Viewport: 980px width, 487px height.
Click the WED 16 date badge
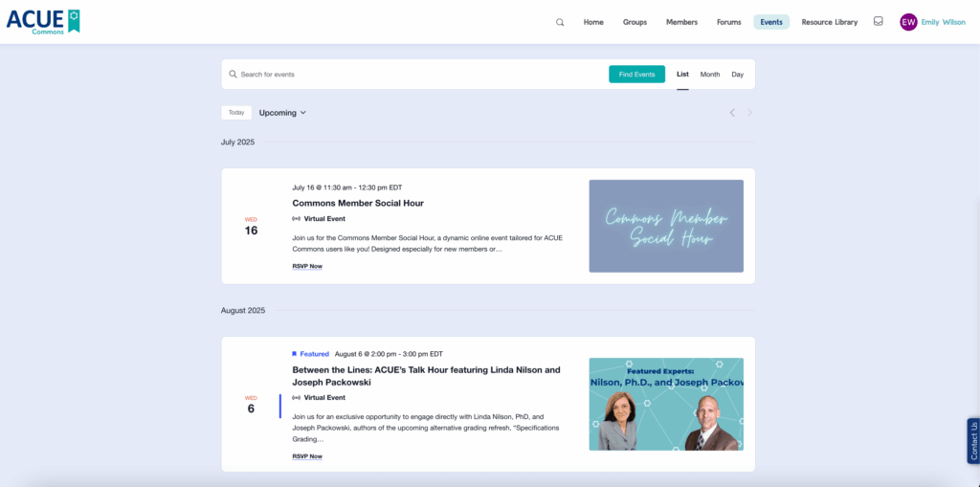pos(251,227)
